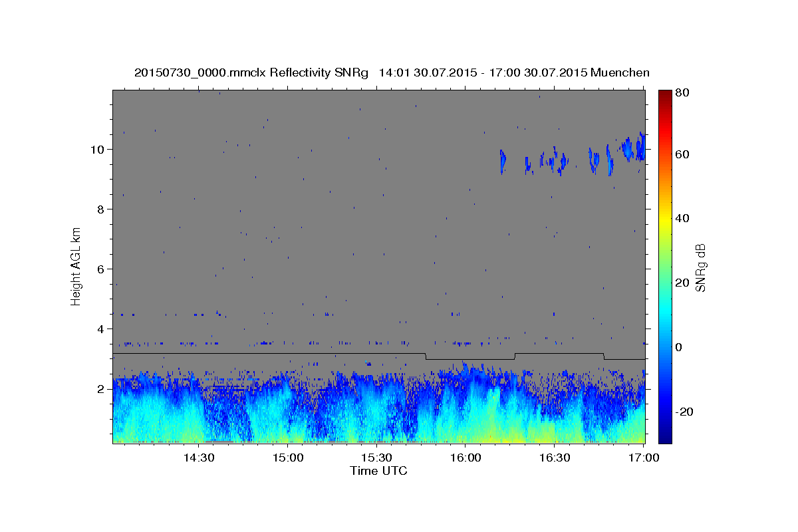This screenshot has height=532, width=798.
Task: Click the colorbar value 60
Action: point(683,154)
